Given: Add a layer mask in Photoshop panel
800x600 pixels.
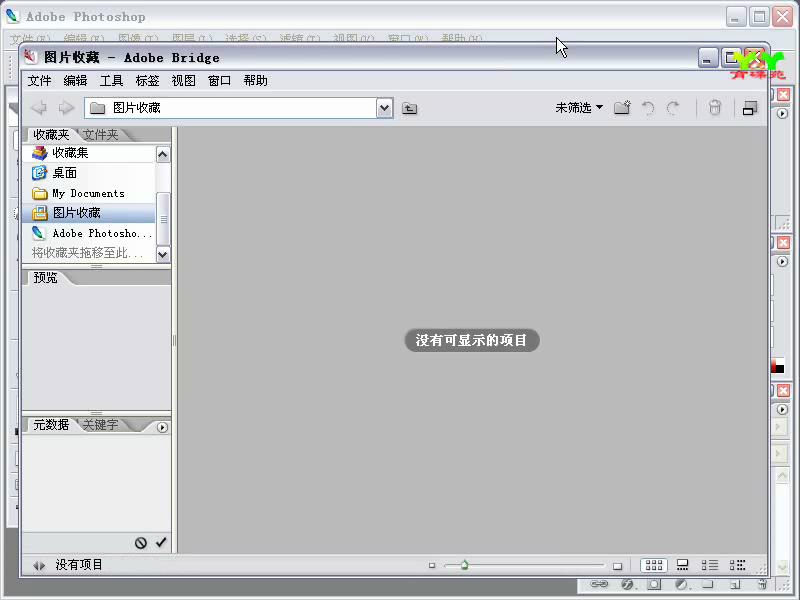Looking at the screenshot, I should [x=654, y=584].
